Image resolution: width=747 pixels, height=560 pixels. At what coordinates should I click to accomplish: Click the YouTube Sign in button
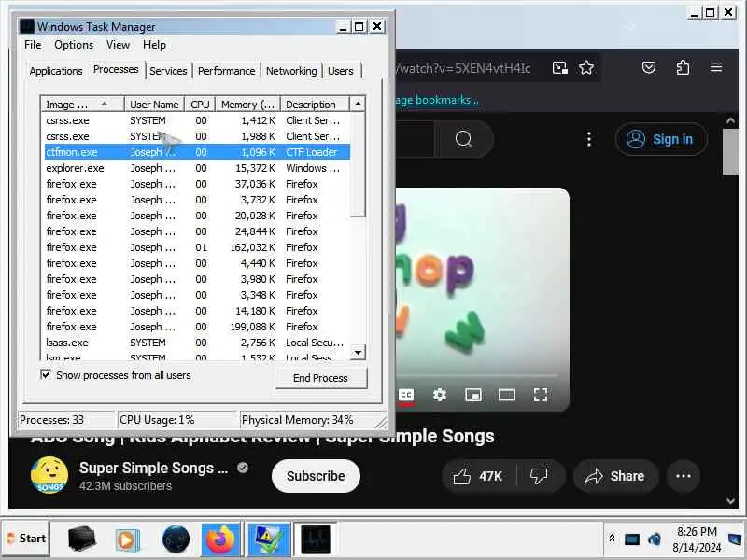(661, 139)
